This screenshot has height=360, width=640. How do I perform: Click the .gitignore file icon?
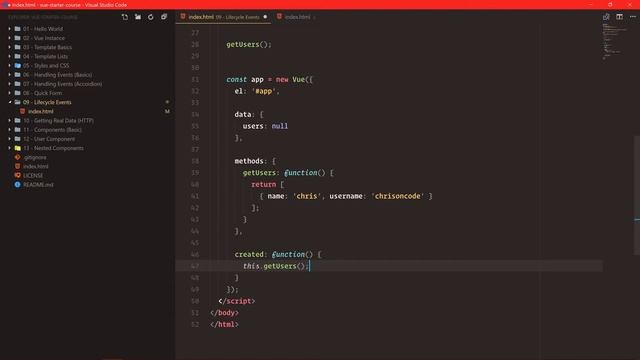click(x=18, y=157)
